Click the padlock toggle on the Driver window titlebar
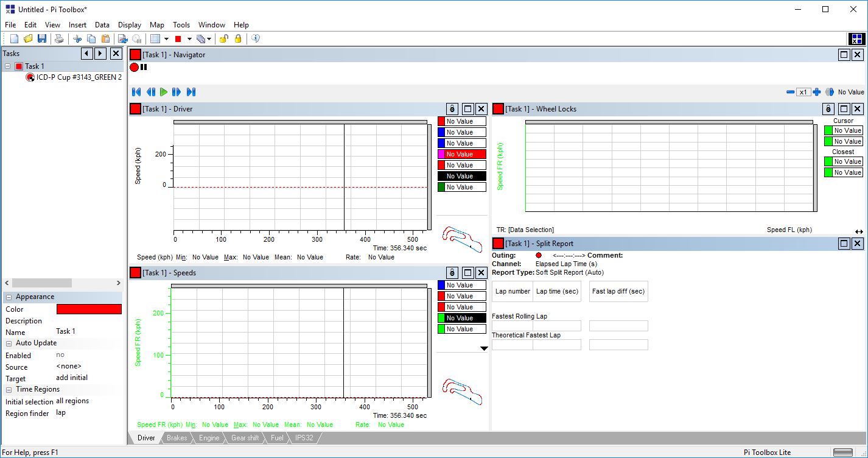The height and width of the screenshot is (458, 868). 451,108
